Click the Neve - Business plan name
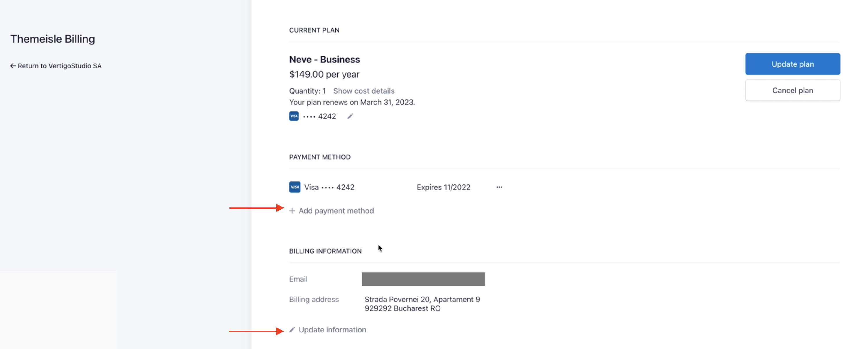The height and width of the screenshot is (349, 868). [x=324, y=60]
